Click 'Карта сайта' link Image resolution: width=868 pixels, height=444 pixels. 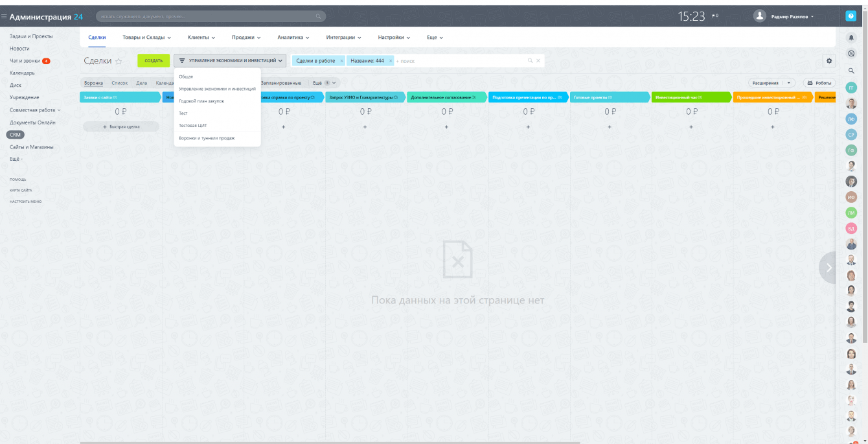21,191
